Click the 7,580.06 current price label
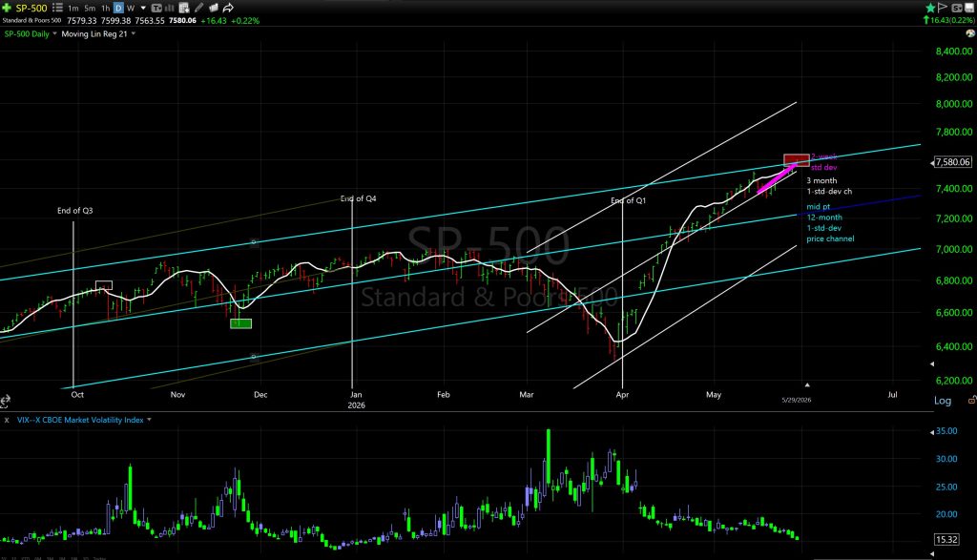 pyautogui.click(x=953, y=162)
